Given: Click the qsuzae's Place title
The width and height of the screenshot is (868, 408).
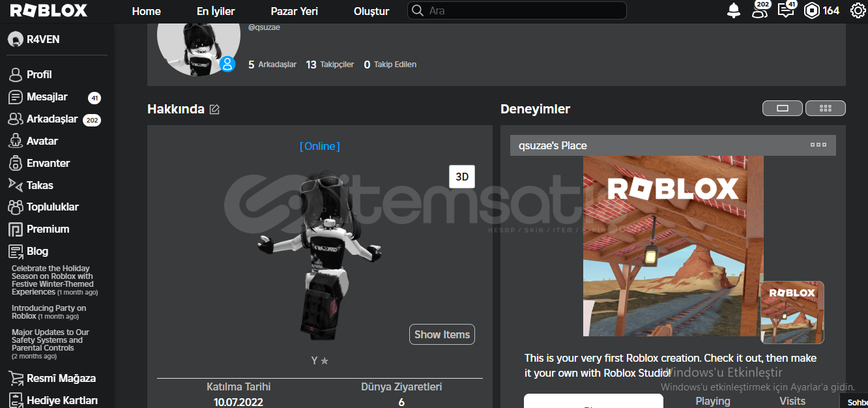Looking at the screenshot, I should (x=553, y=145).
